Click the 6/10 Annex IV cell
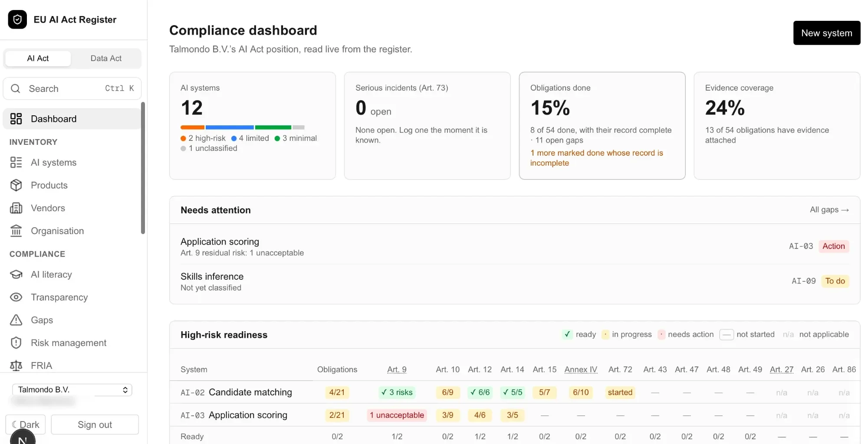The height and width of the screenshot is (444, 868). coord(581,392)
